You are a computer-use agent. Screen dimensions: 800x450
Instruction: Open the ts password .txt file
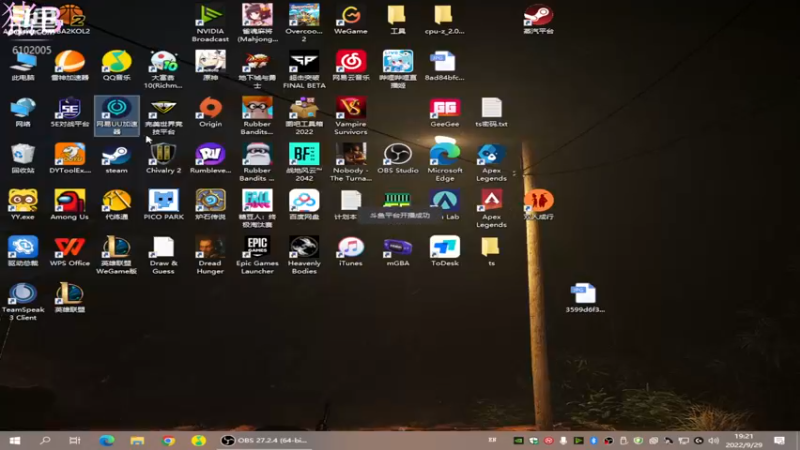pos(491,112)
